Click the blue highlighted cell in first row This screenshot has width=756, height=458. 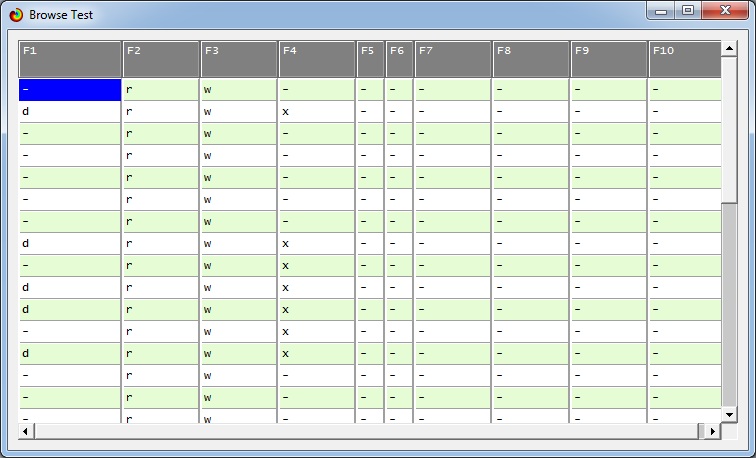click(70, 89)
